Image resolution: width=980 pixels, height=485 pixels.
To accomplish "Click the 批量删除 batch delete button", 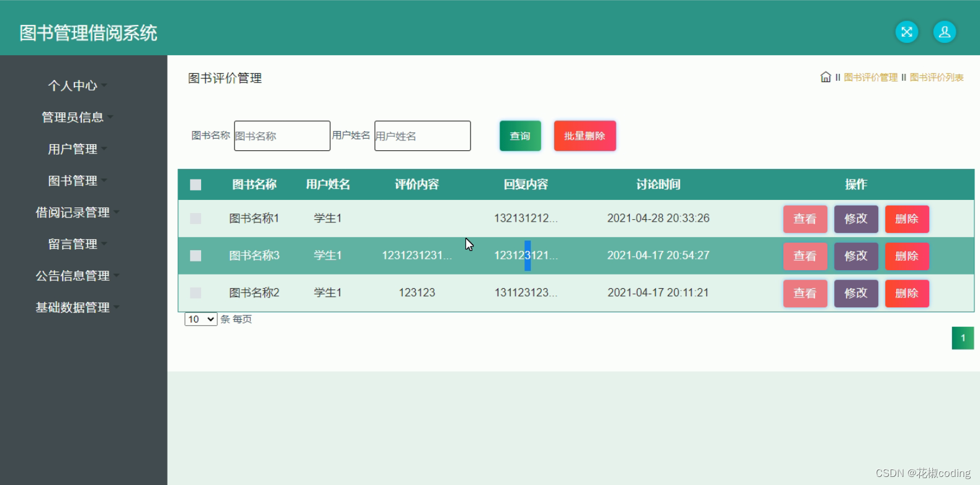I will coord(585,136).
